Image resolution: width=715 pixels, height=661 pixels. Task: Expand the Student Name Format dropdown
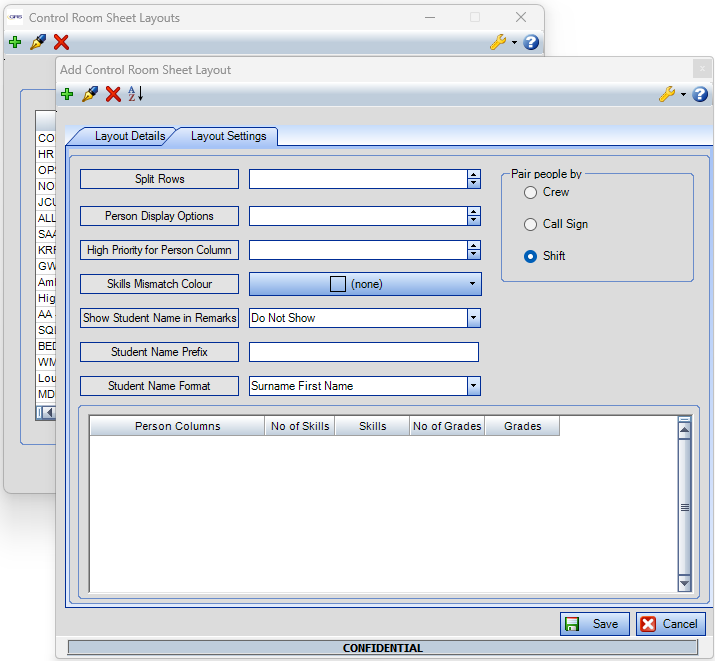[x=473, y=386]
